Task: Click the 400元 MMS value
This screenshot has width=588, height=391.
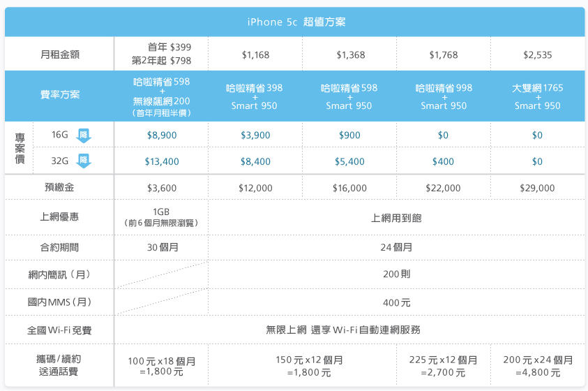Action: [396, 302]
